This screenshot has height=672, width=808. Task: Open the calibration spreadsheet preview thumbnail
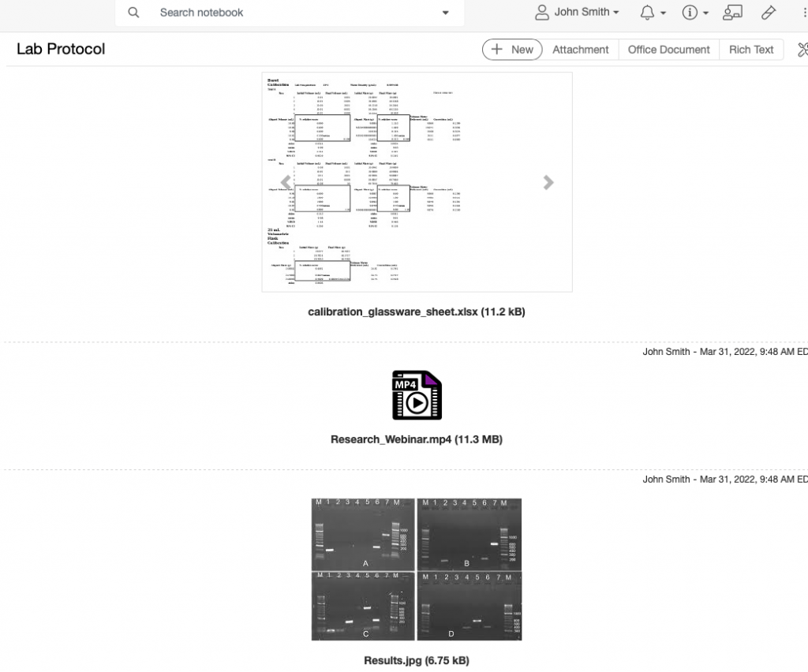(x=417, y=182)
